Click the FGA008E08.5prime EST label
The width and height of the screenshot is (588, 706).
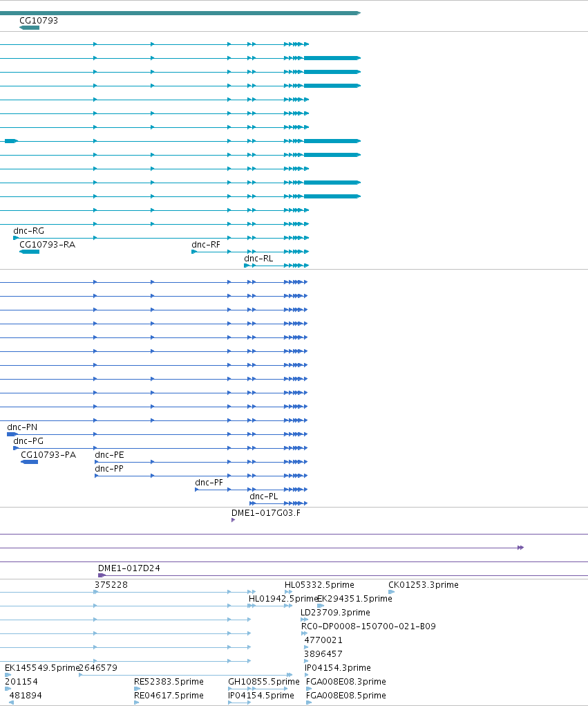[x=346, y=696]
